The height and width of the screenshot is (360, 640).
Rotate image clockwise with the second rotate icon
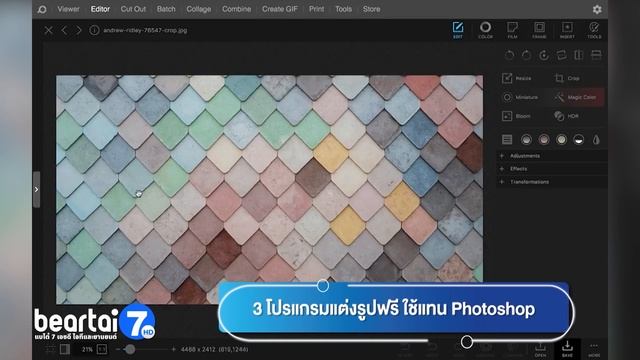pyautogui.click(x=527, y=55)
